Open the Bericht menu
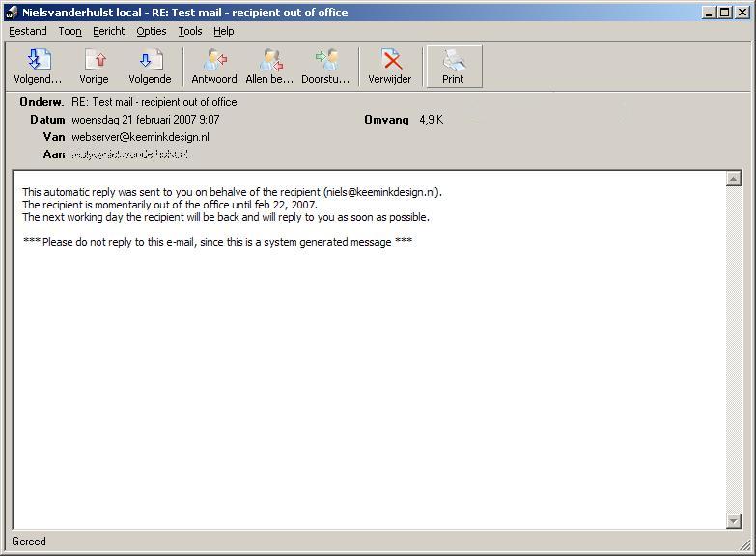Screen dimensions: 756x556 pyautogui.click(x=108, y=31)
